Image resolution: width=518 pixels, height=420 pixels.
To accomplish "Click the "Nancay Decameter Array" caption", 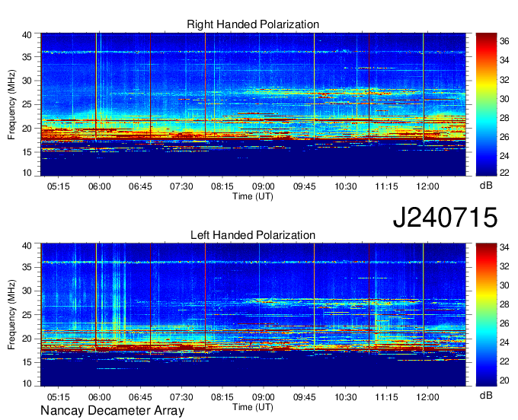I will coord(112,410).
